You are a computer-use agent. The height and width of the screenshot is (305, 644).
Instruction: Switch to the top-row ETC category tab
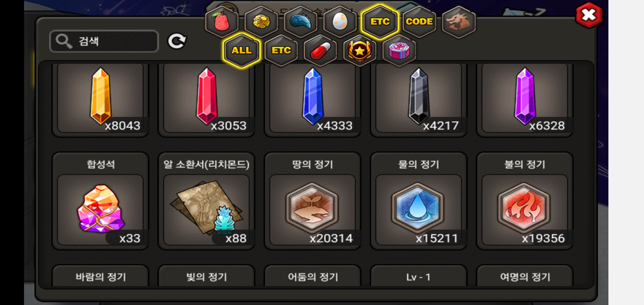click(380, 21)
